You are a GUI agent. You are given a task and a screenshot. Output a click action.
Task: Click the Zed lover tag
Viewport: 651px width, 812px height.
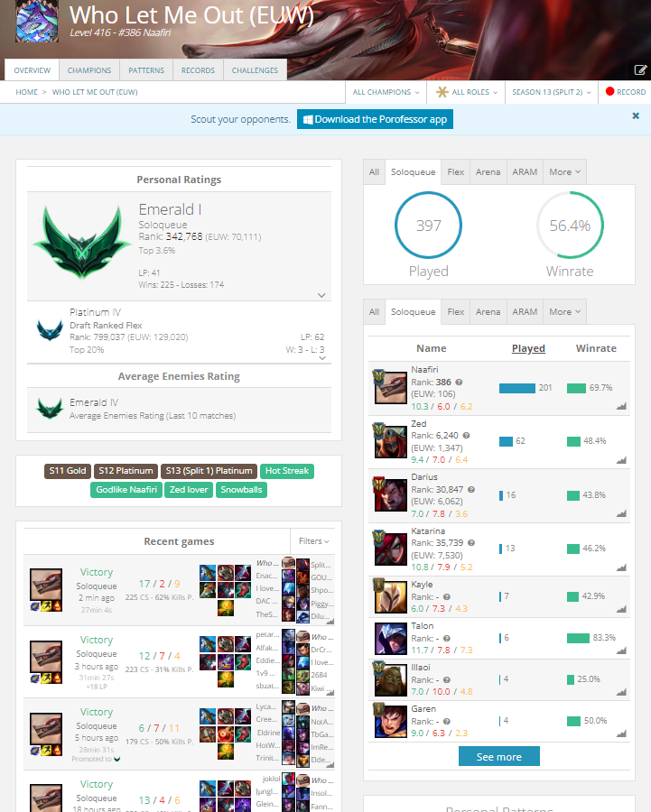tap(189, 490)
